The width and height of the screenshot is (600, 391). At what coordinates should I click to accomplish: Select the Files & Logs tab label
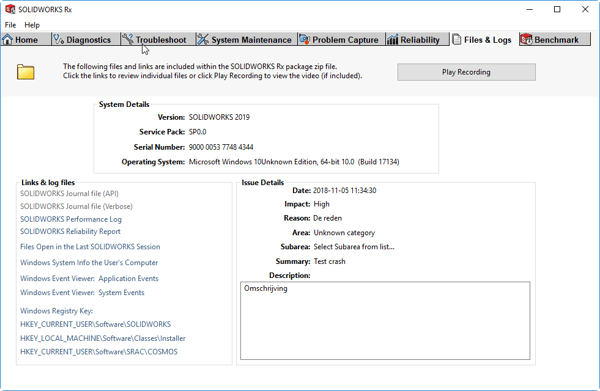point(488,40)
